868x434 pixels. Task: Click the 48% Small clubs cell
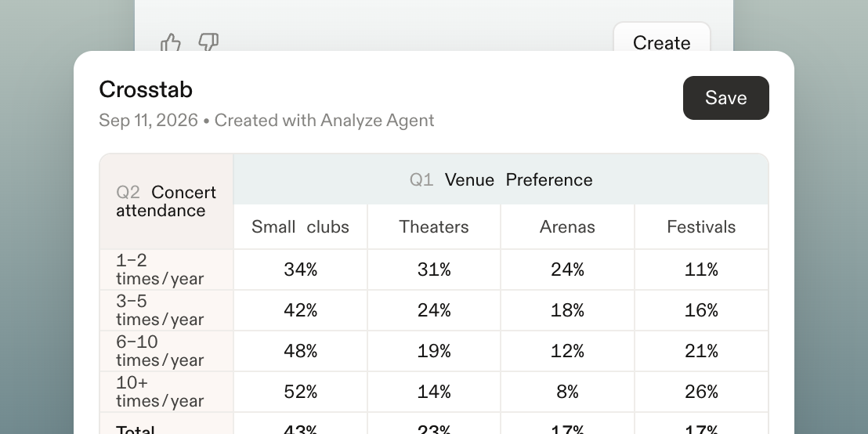[300, 351]
